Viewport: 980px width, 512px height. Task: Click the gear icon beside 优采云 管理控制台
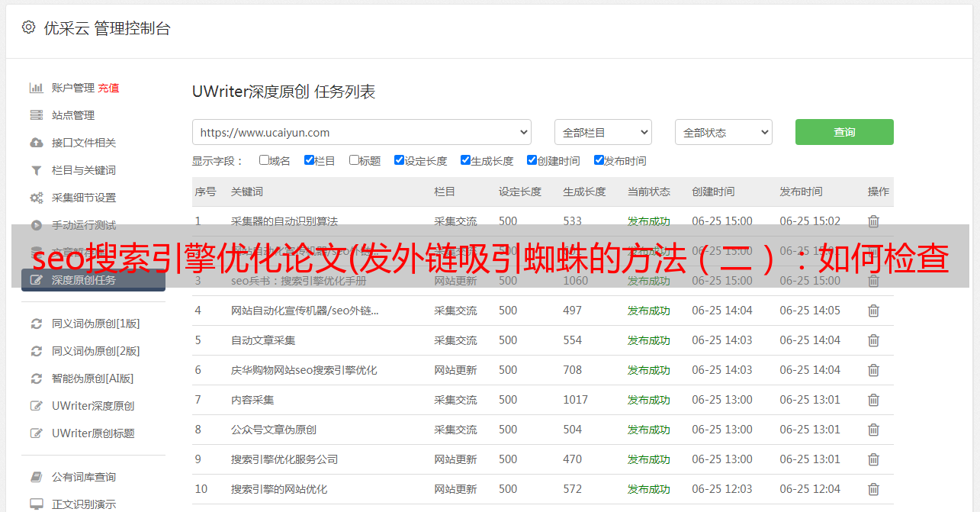coord(28,27)
